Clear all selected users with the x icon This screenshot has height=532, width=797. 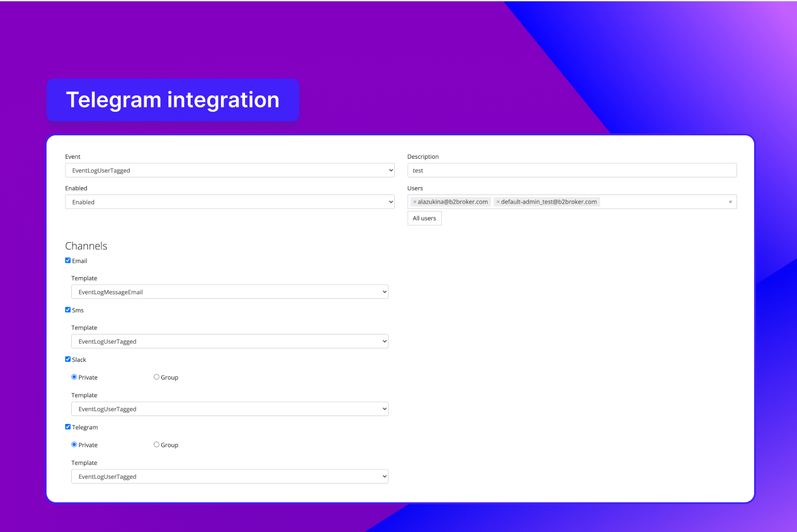click(x=730, y=202)
